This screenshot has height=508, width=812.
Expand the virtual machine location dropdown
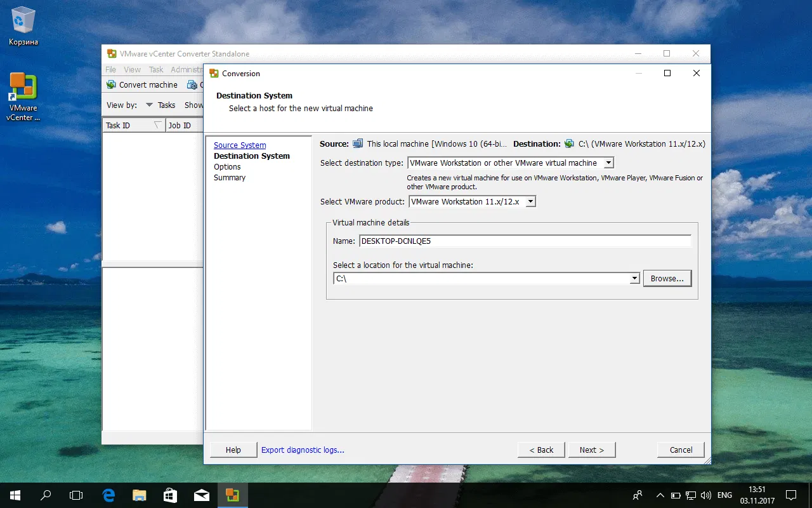coord(634,278)
